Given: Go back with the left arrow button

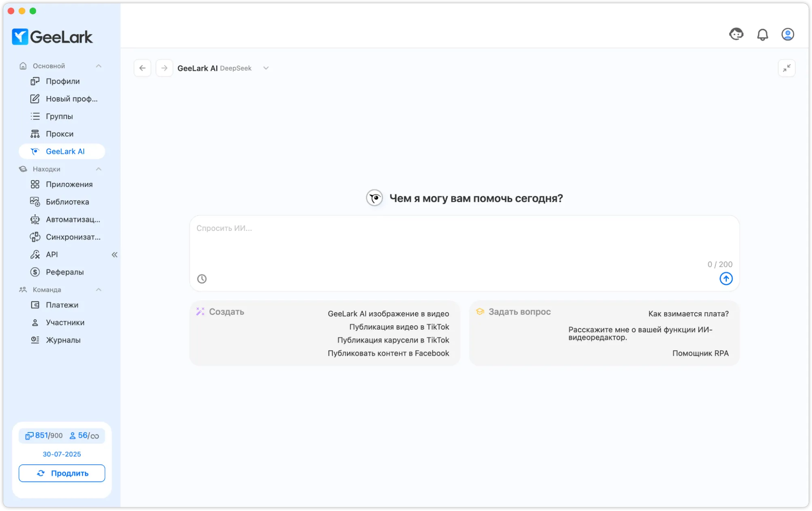Looking at the screenshot, I should [x=143, y=68].
